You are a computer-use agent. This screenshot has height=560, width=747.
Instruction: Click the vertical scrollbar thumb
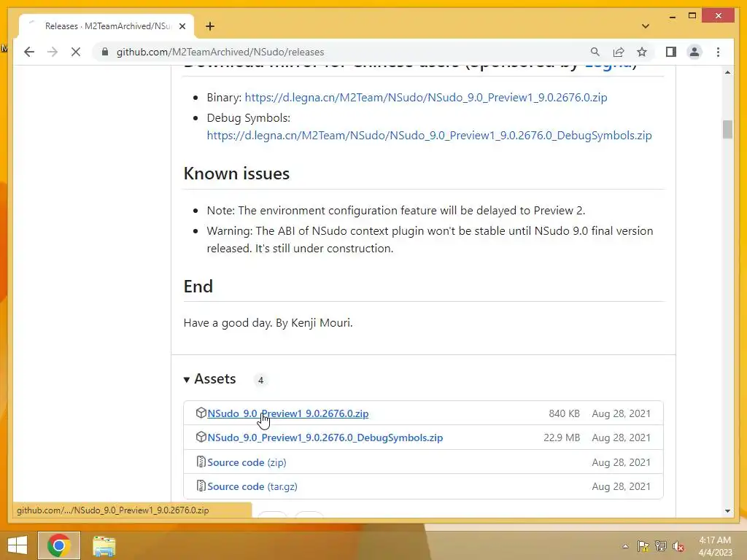click(x=727, y=130)
